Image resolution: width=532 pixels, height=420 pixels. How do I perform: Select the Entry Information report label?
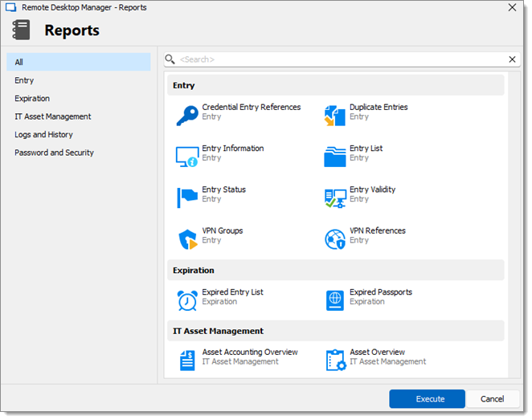pyautogui.click(x=233, y=149)
